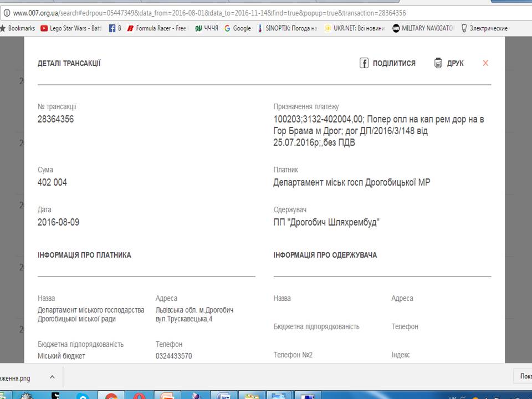Open the Formula Racer bookmark
Screen dimensions: 532x399
(x=157, y=28)
